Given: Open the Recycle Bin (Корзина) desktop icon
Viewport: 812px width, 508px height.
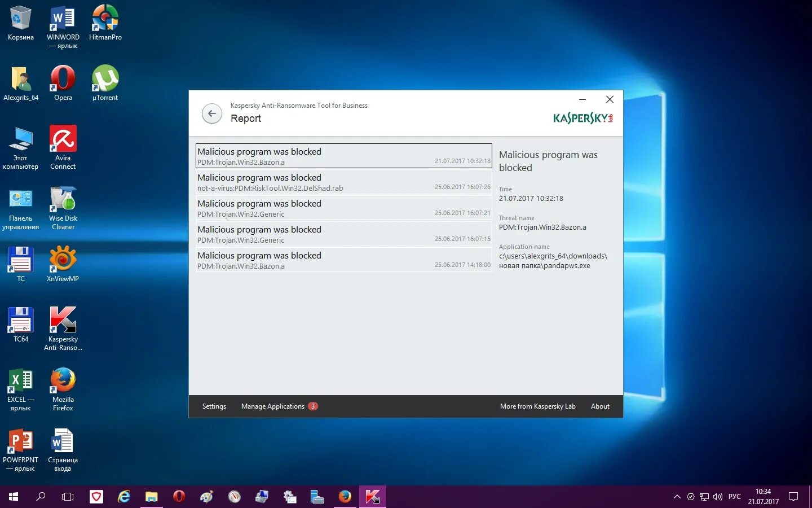Looking at the screenshot, I should tap(21, 24).
